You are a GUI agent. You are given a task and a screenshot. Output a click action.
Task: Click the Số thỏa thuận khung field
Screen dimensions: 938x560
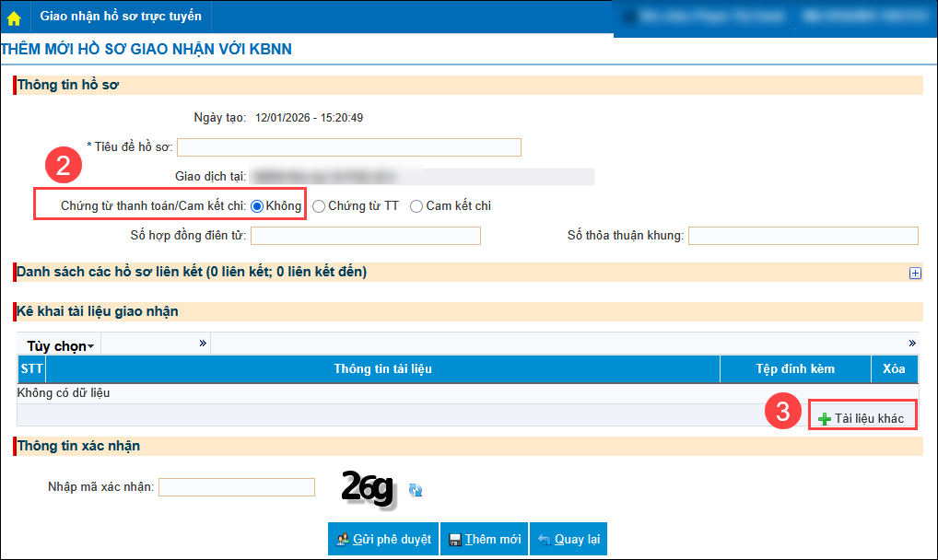point(803,236)
